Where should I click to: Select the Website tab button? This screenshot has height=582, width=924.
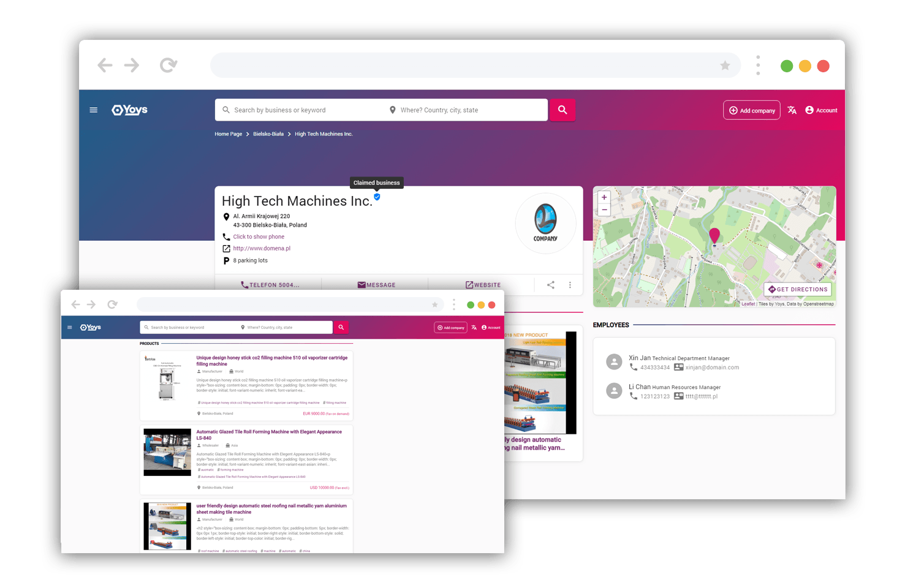click(x=483, y=285)
